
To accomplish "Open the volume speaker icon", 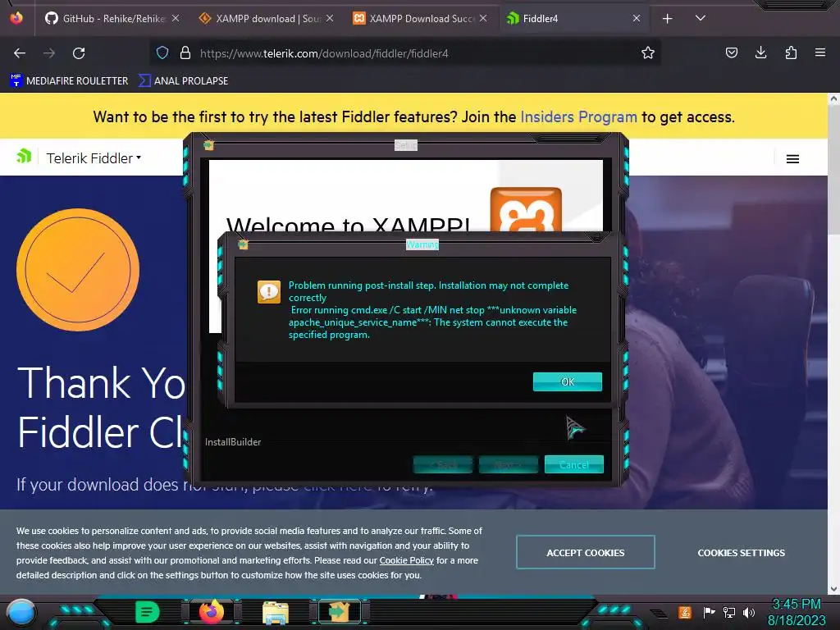I will (749, 612).
